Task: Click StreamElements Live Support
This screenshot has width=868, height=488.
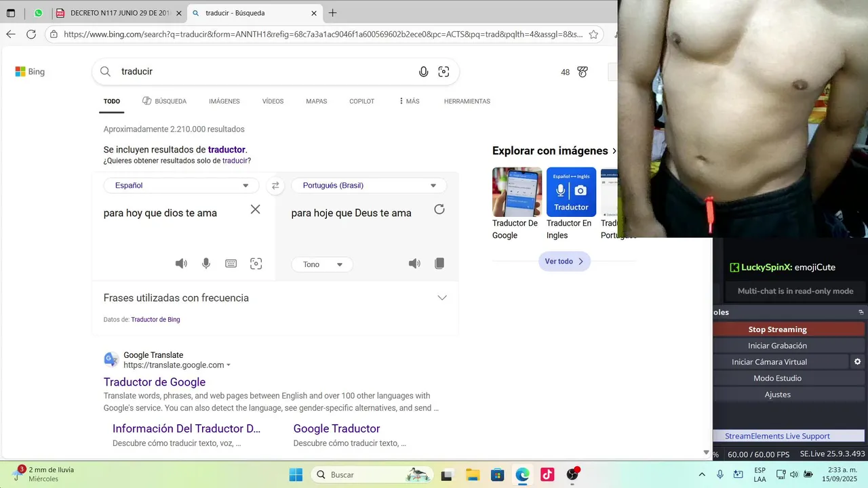Action: (777, 436)
